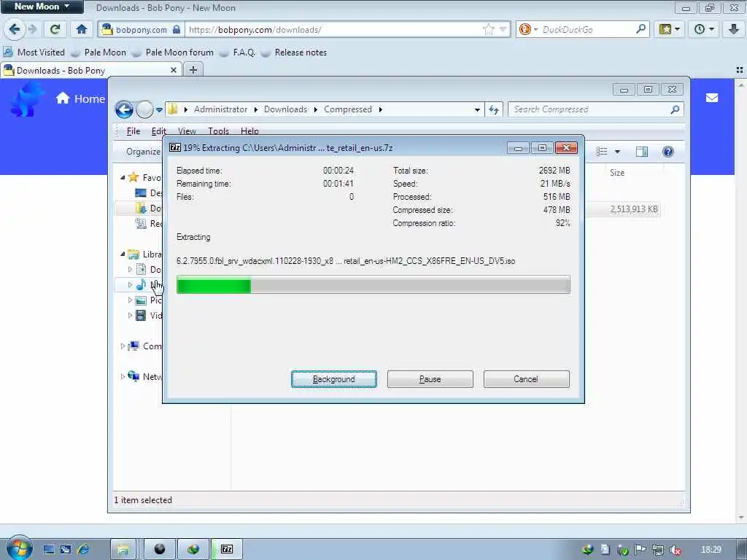Open Explorer help question mark icon
Viewport: 747px width, 560px height.
click(x=668, y=152)
